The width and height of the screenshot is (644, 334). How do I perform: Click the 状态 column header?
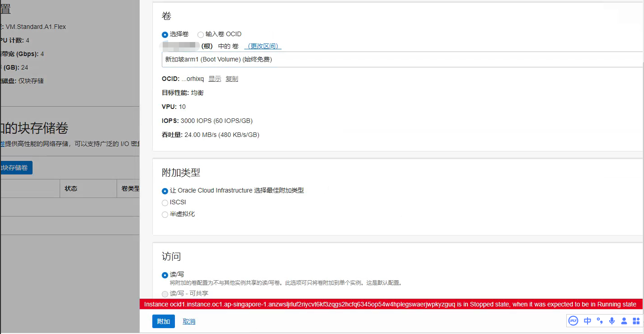tap(71, 188)
